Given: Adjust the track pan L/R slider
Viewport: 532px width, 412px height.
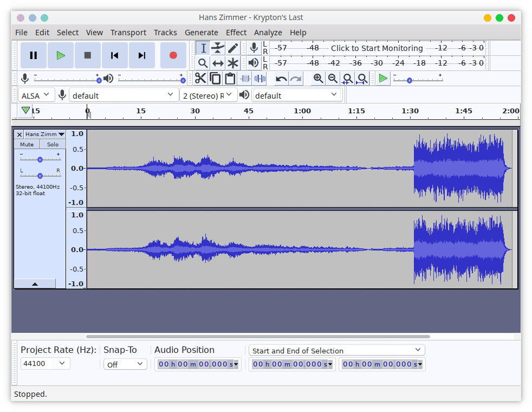Looking at the screenshot, I should point(40,176).
